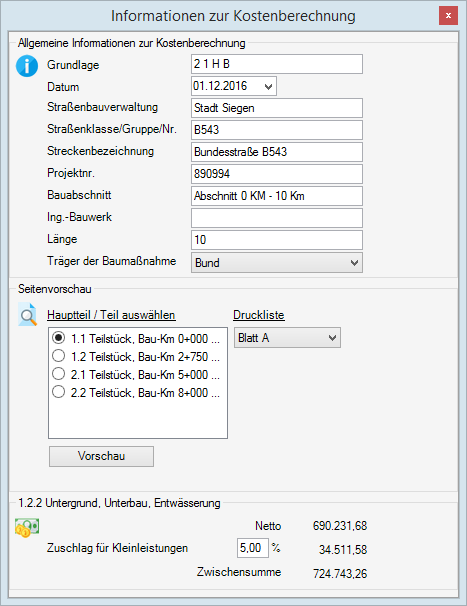Click the Hauptteil / Teil auswählen heading
Screen dimensions: 467x606
point(111,315)
